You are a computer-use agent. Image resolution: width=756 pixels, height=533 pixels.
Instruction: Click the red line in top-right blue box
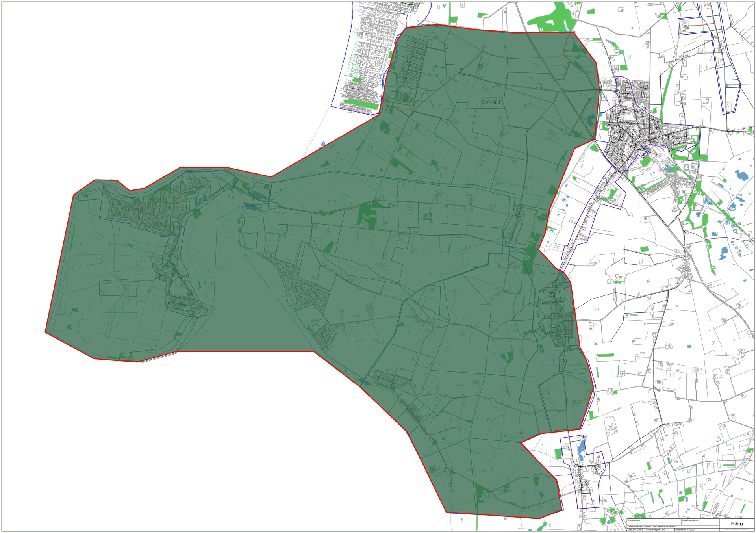tap(699, 26)
